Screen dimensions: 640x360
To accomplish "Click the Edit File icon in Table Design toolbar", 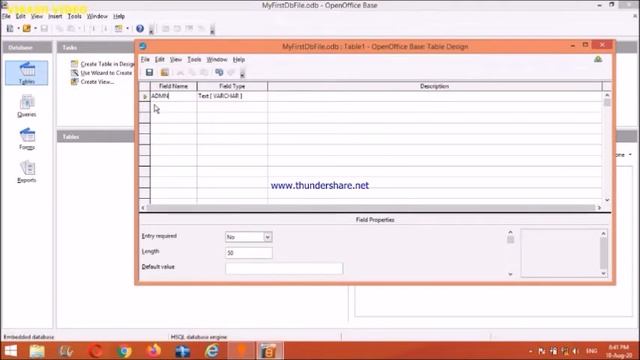I will pyautogui.click(x=164, y=73).
